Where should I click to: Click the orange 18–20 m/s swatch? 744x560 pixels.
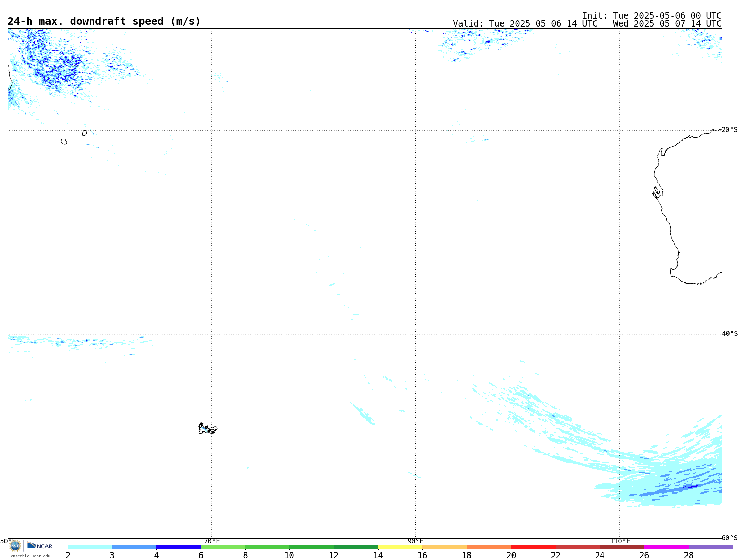pos(489,547)
